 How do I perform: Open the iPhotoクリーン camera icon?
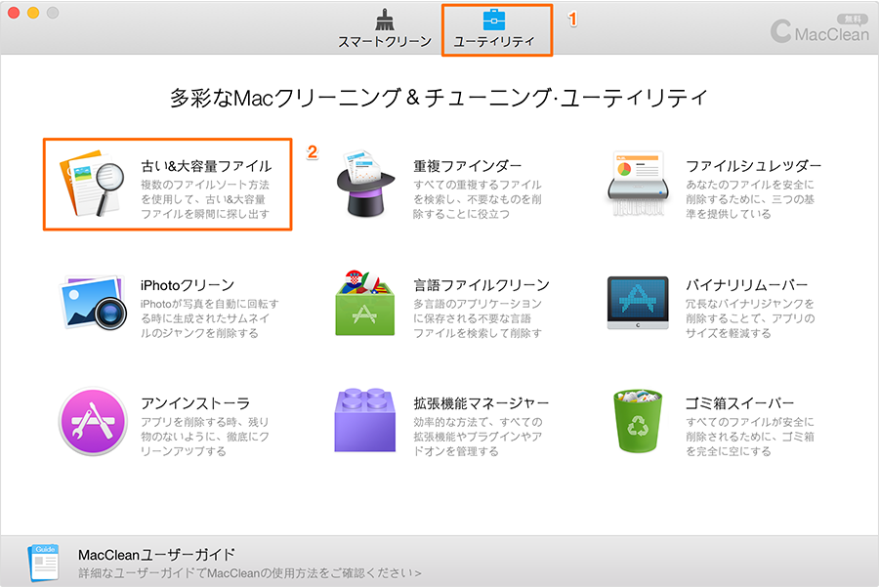click(x=92, y=303)
